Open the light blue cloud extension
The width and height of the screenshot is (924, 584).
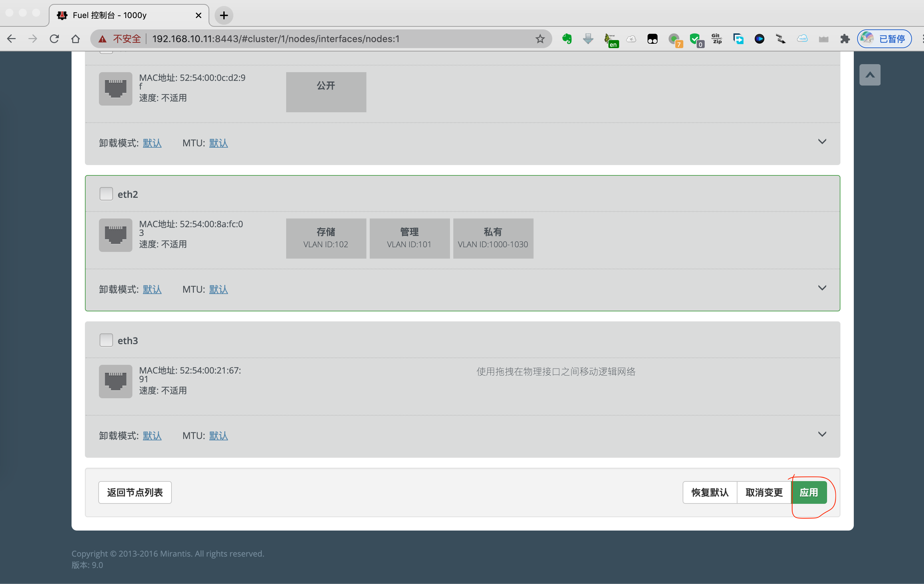click(x=802, y=39)
